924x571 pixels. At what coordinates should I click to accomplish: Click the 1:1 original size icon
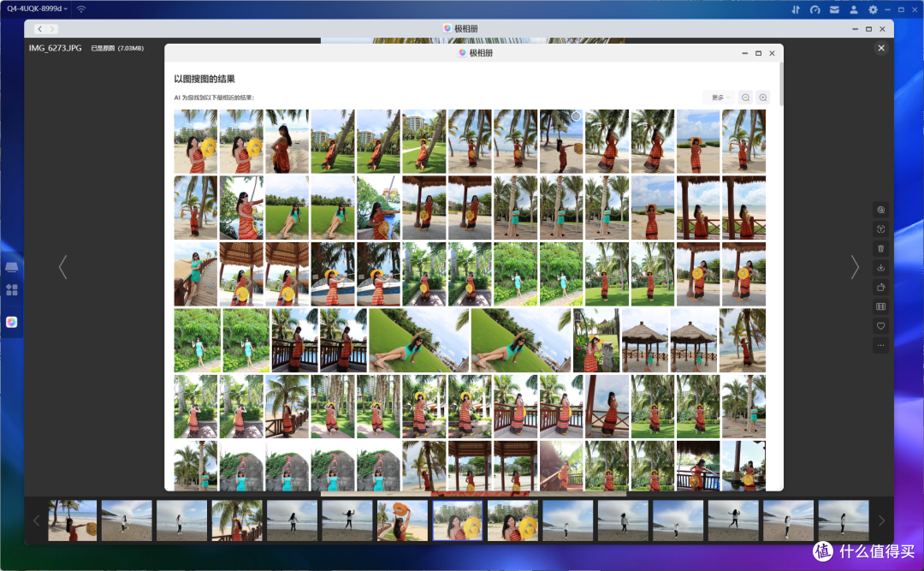point(880,306)
